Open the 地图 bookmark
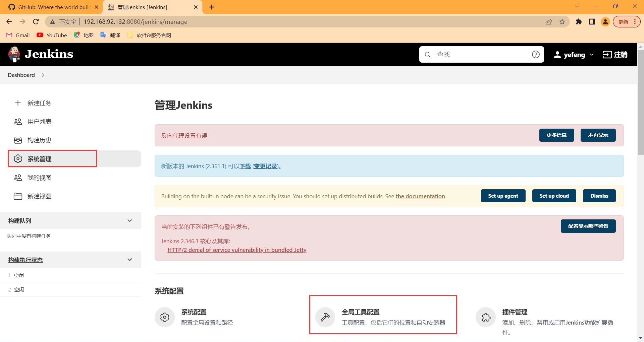The image size is (644, 342). click(84, 35)
